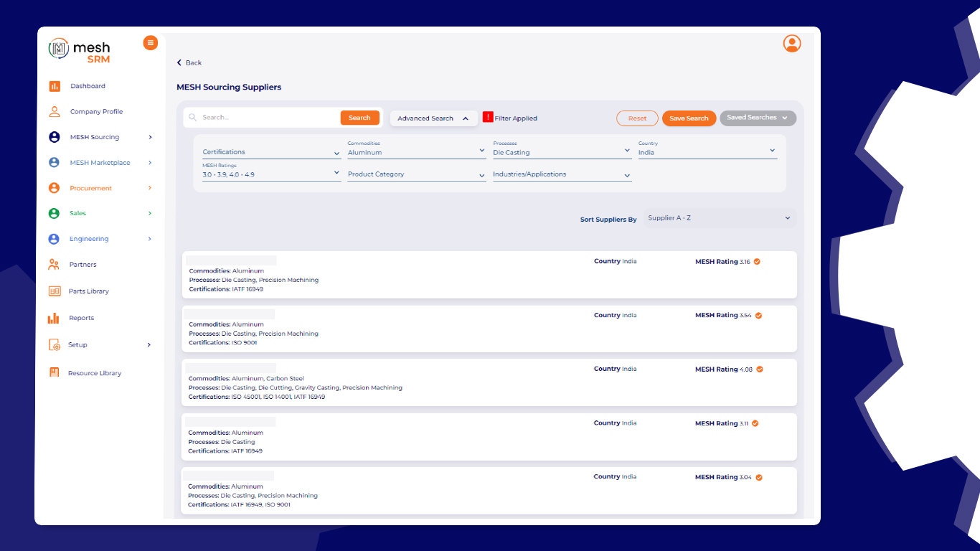The image size is (980, 551).
Task: Open the MESH Ratings dropdown
Action: [272, 171]
